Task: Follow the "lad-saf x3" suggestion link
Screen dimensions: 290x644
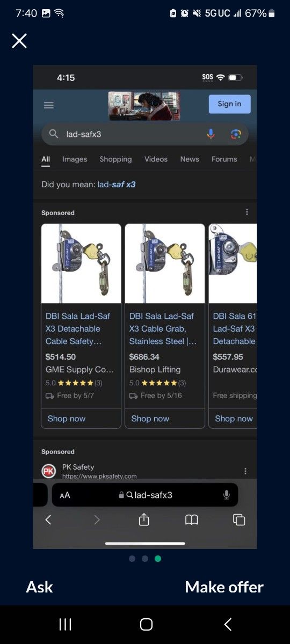Action: [x=117, y=184]
